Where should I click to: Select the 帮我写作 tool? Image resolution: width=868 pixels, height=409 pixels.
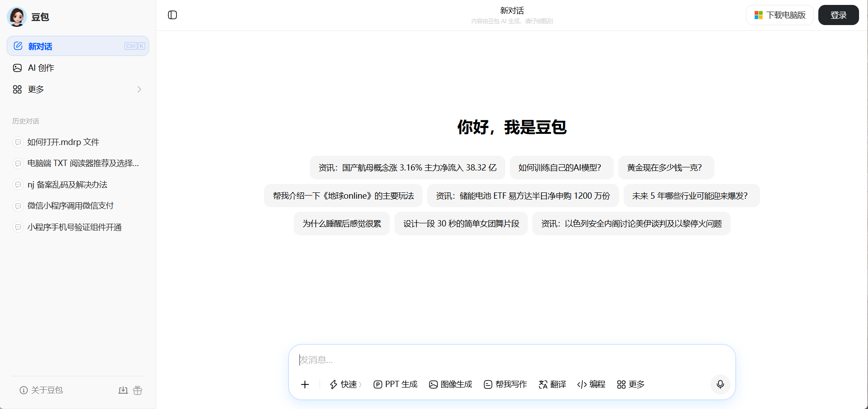point(505,384)
